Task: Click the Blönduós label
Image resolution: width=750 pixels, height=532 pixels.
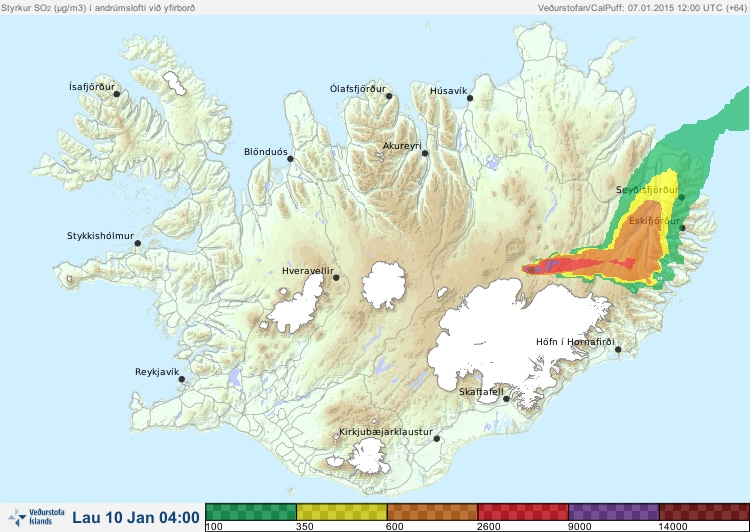Action: tap(265, 152)
